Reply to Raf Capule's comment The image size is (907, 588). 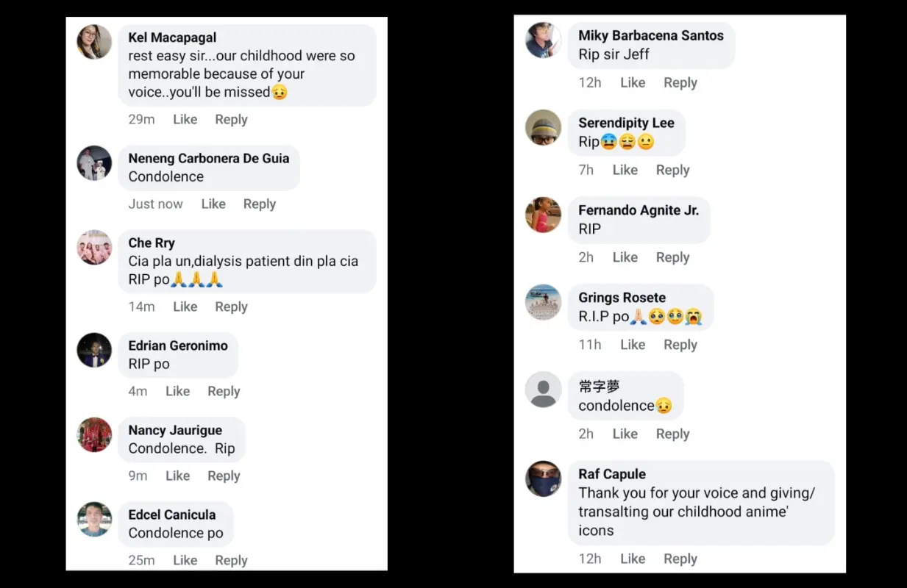680,559
